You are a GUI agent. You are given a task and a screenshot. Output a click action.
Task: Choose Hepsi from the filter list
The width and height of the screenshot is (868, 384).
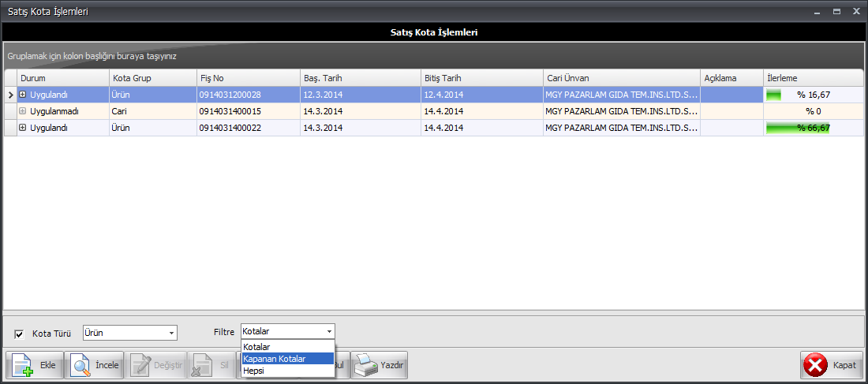[288, 371]
